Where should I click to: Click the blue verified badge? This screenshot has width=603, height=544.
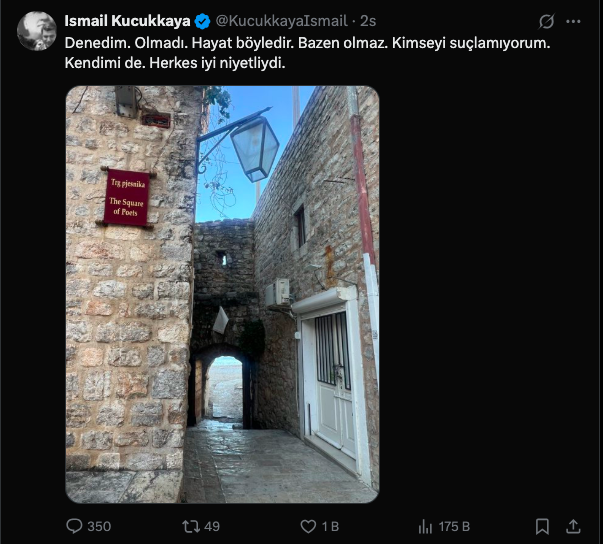(202, 22)
